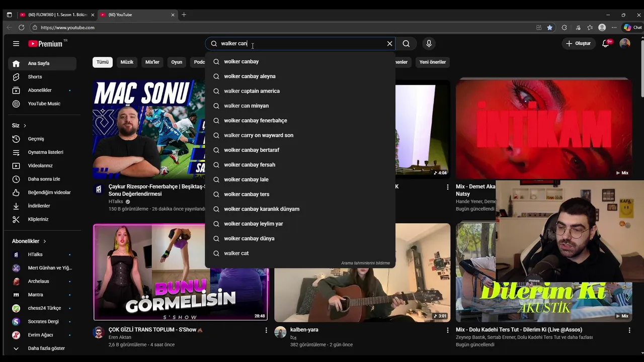Click the Oluştur create button

[x=578, y=44]
